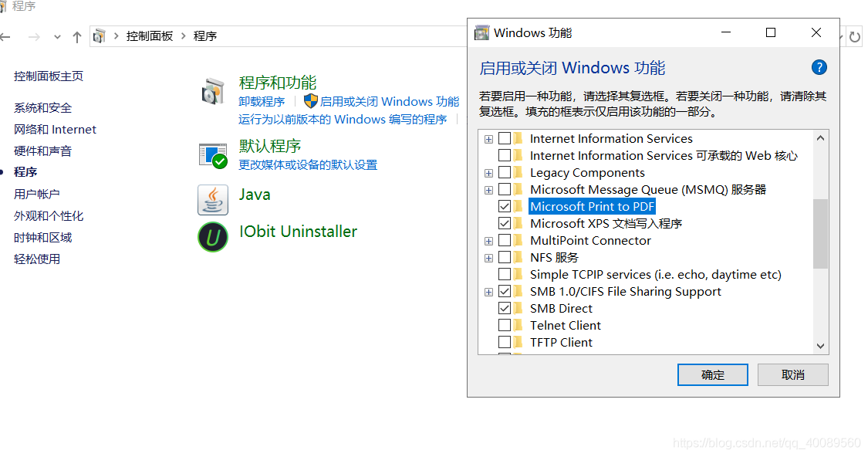Check the Legacy Components checkbox

coord(505,172)
